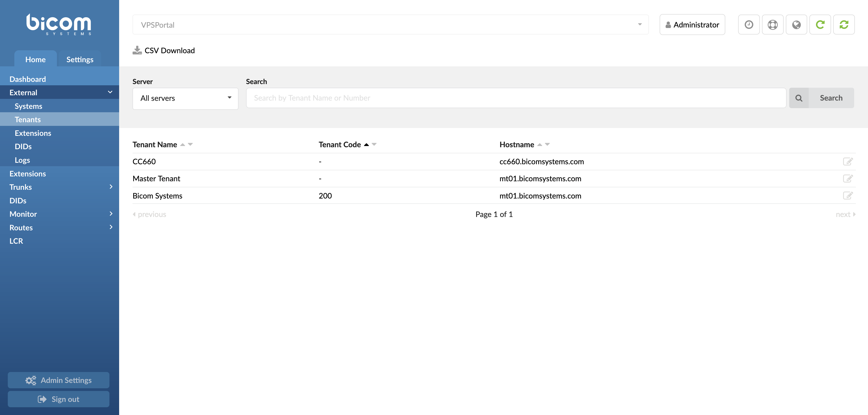Image resolution: width=868 pixels, height=415 pixels.
Task: Collapse the External menu section
Action: [59, 92]
